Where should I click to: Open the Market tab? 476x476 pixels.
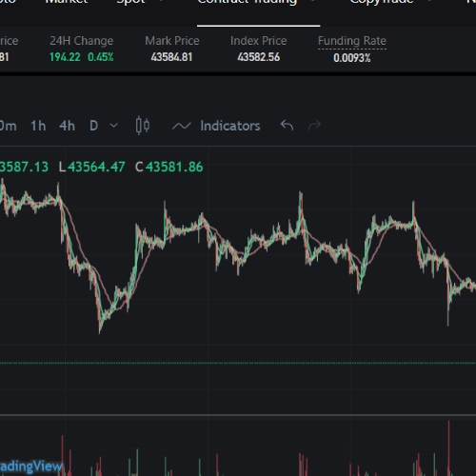click(67, 3)
